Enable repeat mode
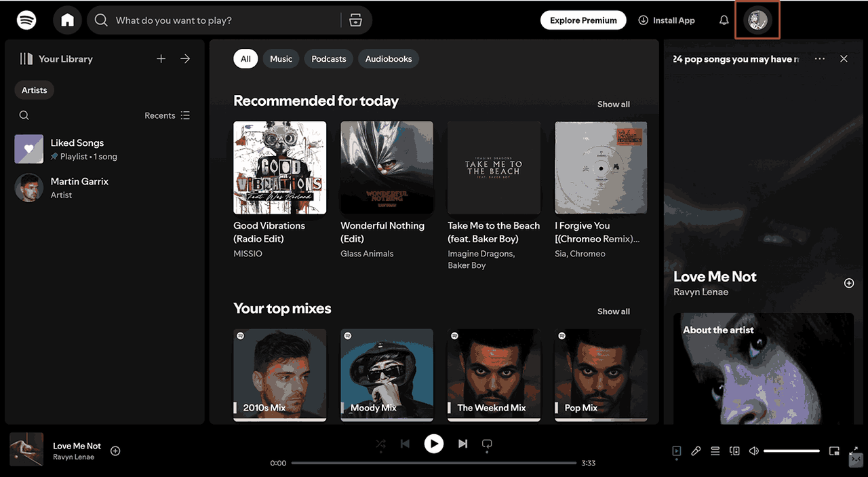 [487, 444]
